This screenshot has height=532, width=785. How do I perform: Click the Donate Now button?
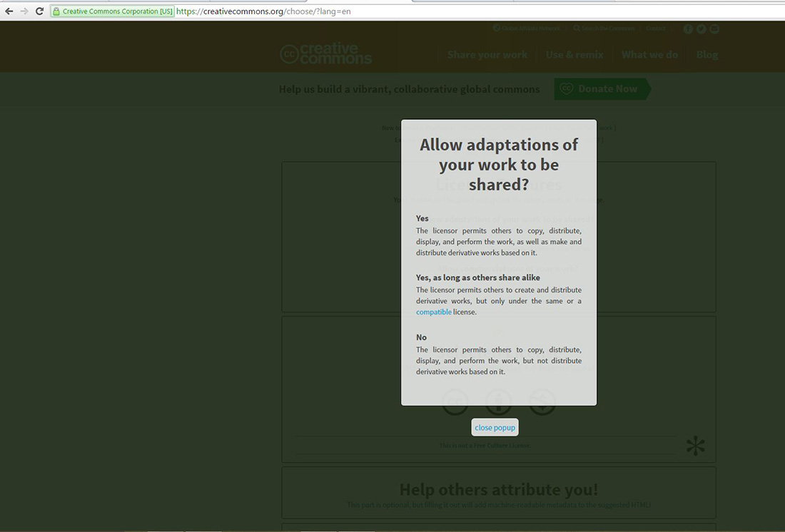[x=602, y=89]
